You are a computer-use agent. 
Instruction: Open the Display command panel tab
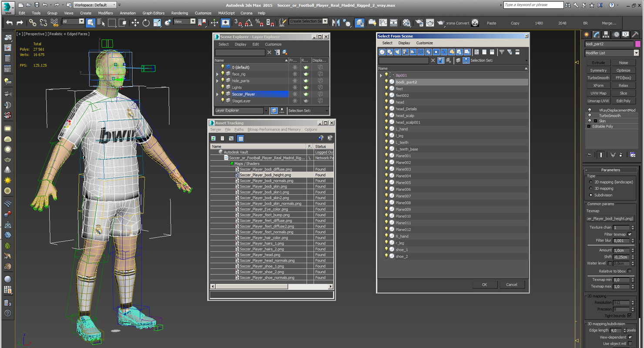coord(626,34)
